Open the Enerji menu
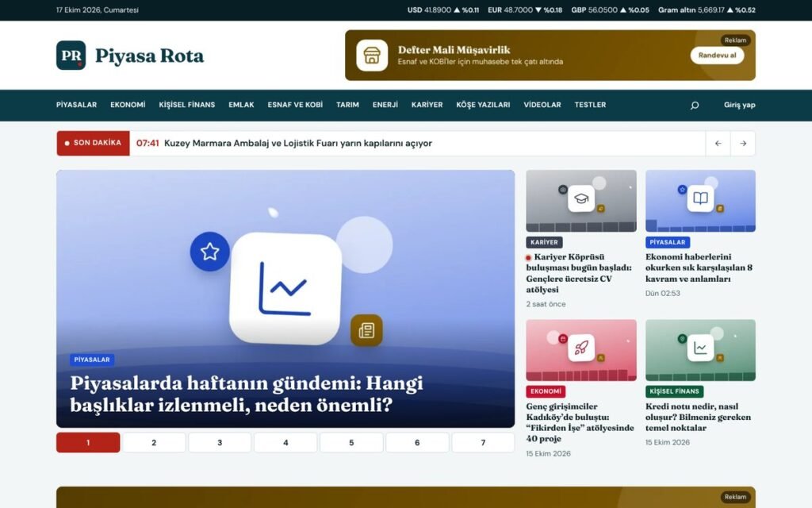The image size is (812, 508). pyautogui.click(x=385, y=105)
